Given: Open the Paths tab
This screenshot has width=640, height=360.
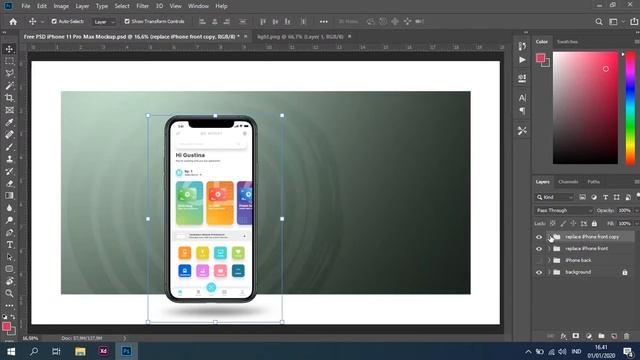Looking at the screenshot, I should (x=593, y=182).
